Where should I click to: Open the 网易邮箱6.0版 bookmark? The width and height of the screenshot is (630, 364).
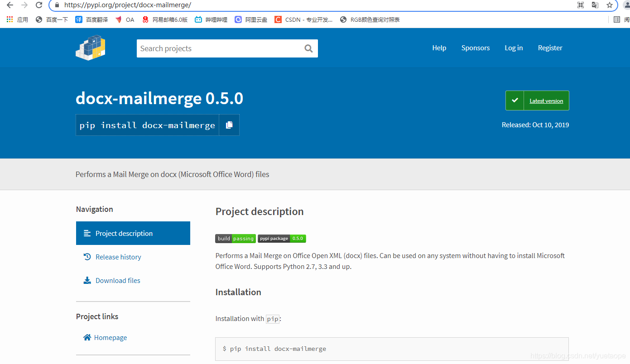tap(165, 19)
